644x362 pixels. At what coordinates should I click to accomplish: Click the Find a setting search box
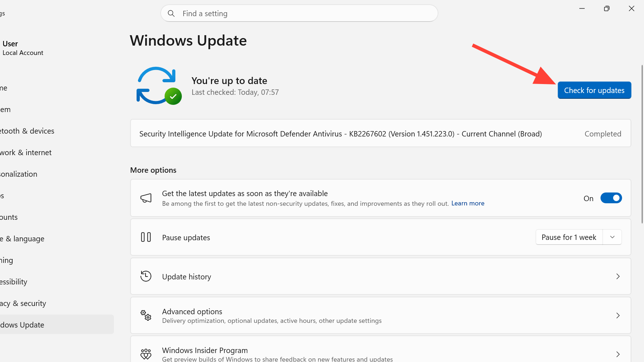(299, 14)
